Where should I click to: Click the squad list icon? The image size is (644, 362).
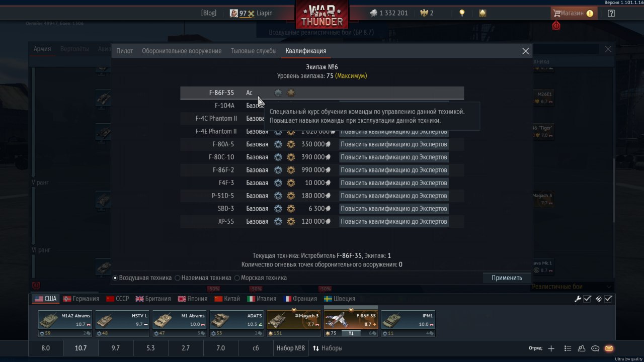coord(568,348)
